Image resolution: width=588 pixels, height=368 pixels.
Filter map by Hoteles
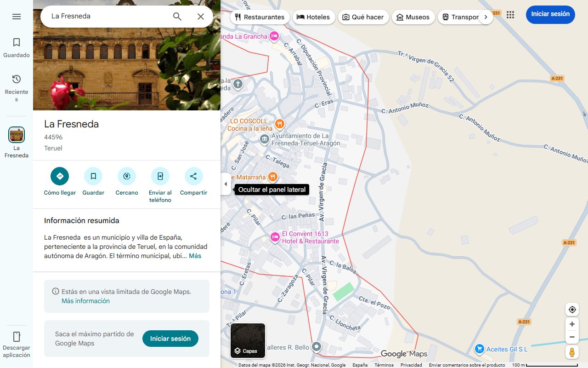pos(313,17)
